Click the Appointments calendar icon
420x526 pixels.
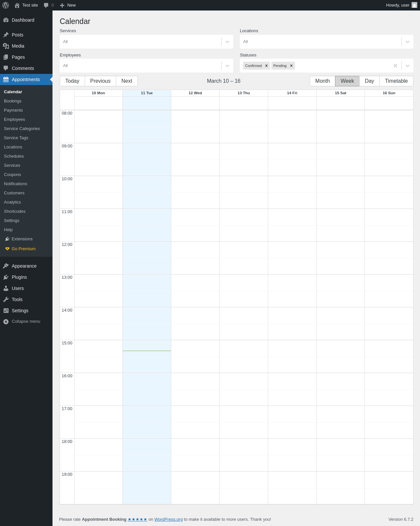(x=6, y=79)
